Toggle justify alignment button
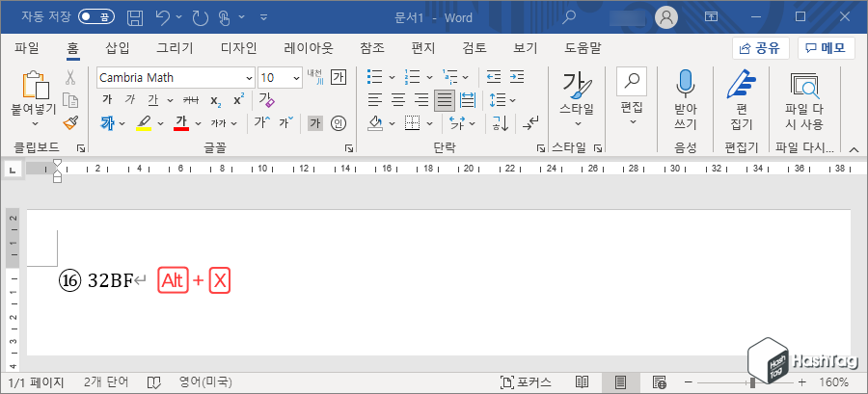Image resolution: width=868 pixels, height=394 pixels. [x=445, y=100]
